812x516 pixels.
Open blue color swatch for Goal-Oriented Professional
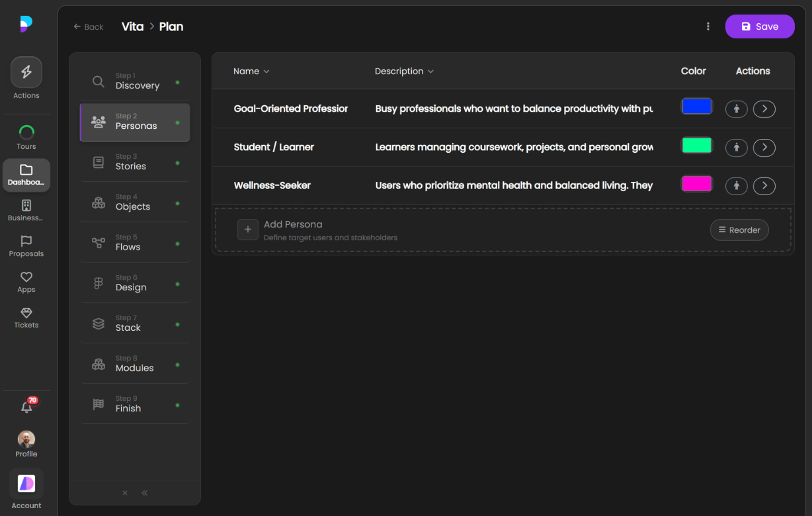(696, 107)
